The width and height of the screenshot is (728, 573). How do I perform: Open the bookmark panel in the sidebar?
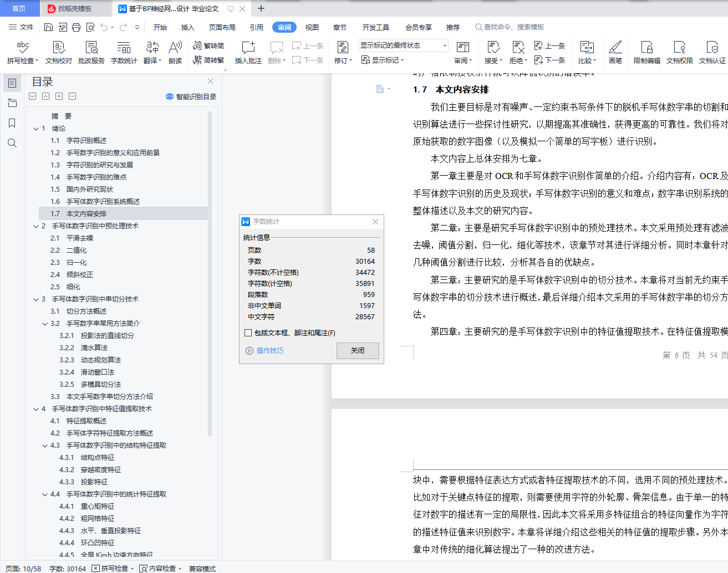[12, 123]
